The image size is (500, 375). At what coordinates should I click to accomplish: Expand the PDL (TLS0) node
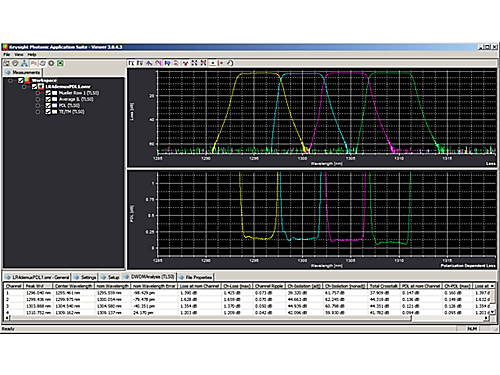pyautogui.click(x=38, y=106)
